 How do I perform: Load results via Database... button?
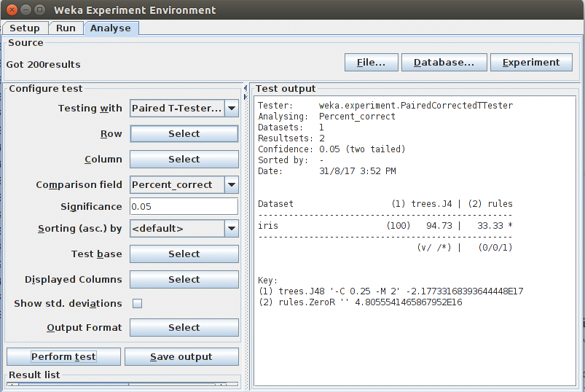pyautogui.click(x=444, y=63)
